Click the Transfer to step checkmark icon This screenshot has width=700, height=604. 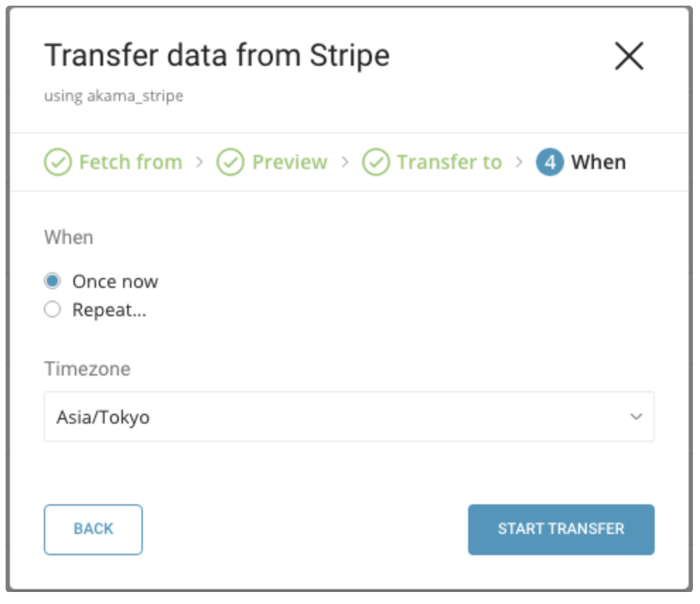coord(375,162)
